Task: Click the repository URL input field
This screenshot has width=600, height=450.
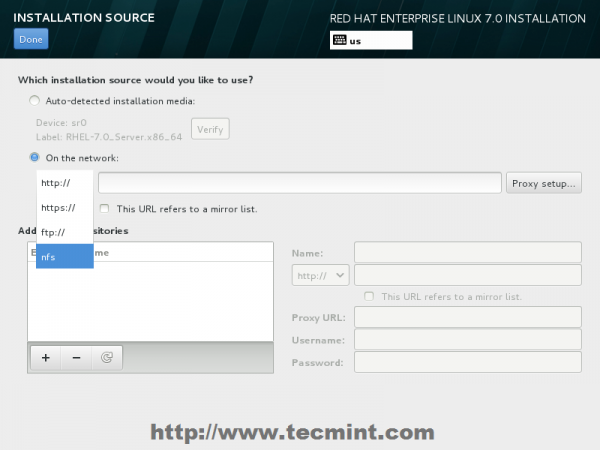Action: click(x=468, y=275)
